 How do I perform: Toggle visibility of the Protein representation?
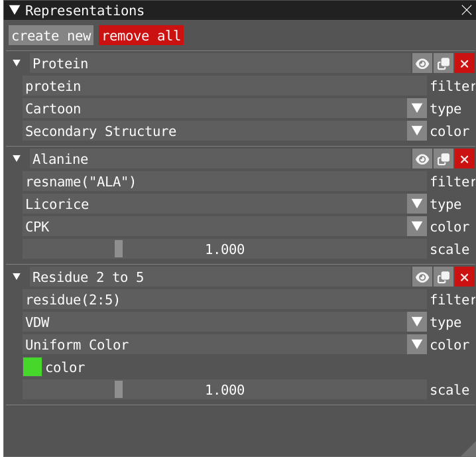tap(422, 64)
